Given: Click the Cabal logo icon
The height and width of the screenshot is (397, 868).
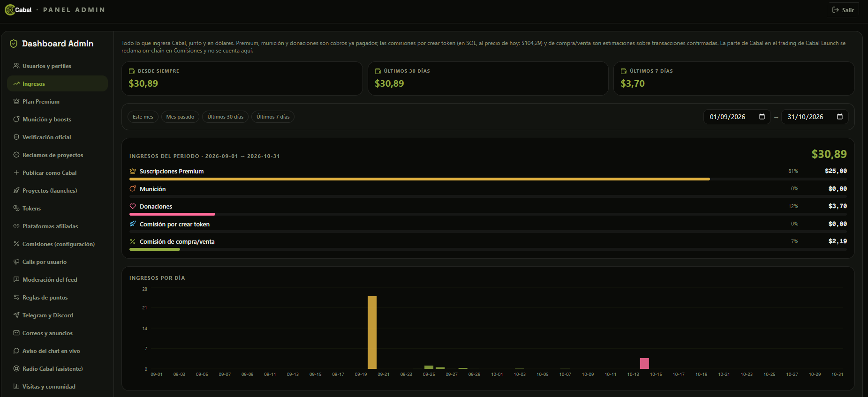Looking at the screenshot, I should pos(9,10).
